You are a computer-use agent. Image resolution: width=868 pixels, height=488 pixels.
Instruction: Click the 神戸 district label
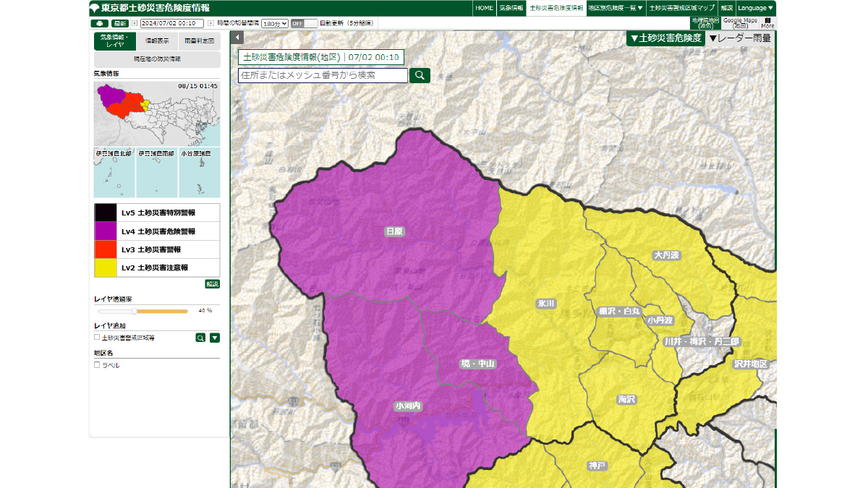(597, 466)
